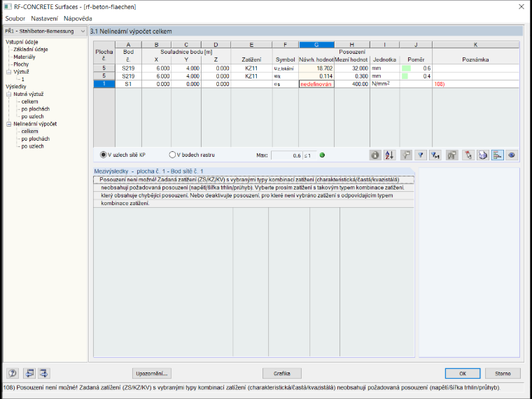Click status bar message 108)

tap(252, 388)
